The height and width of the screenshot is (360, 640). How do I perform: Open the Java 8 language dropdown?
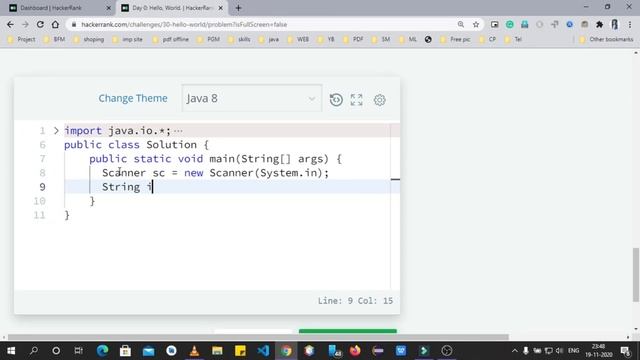click(x=252, y=98)
